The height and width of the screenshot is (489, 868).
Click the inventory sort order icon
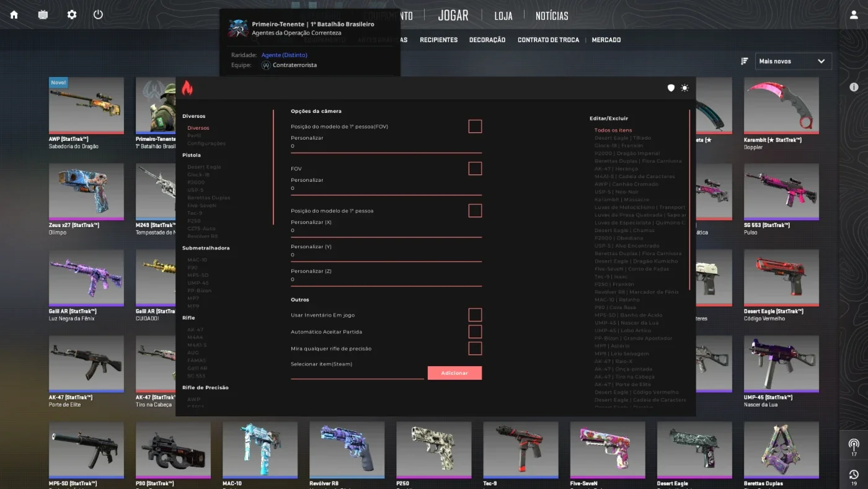745,61
